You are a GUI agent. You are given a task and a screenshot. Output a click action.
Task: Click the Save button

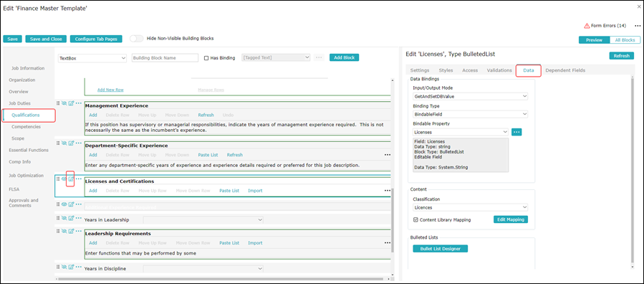click(x=12, y=39)
